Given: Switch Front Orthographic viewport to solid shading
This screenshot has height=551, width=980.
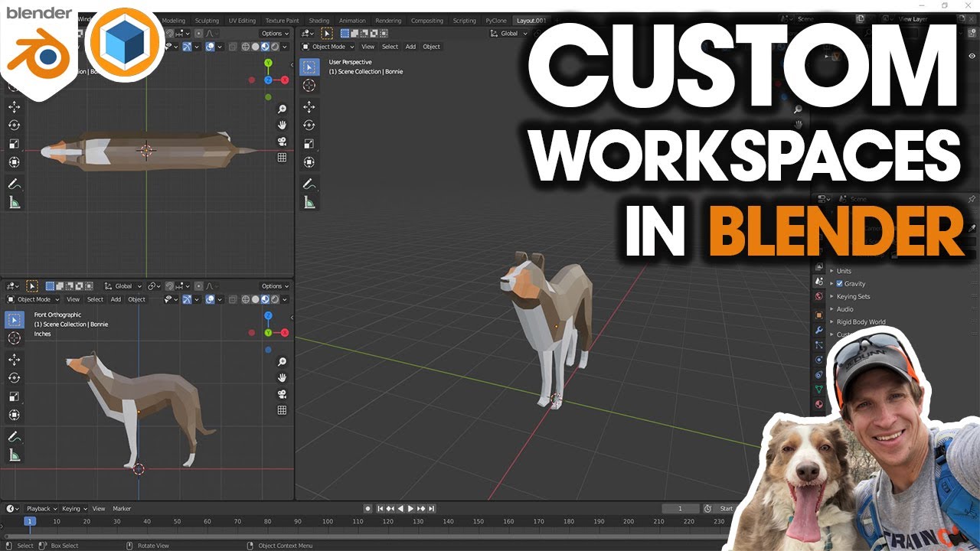Looking at the screenshot, I should [256, 299].
